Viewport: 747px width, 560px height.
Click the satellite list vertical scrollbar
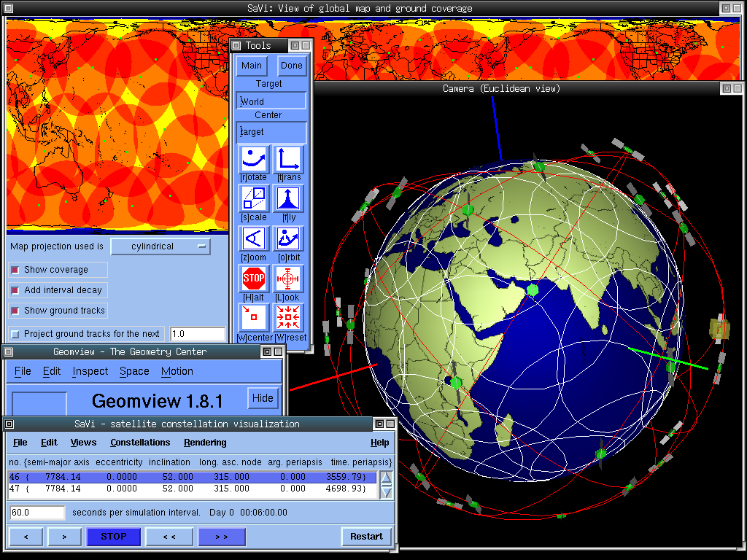387,485
